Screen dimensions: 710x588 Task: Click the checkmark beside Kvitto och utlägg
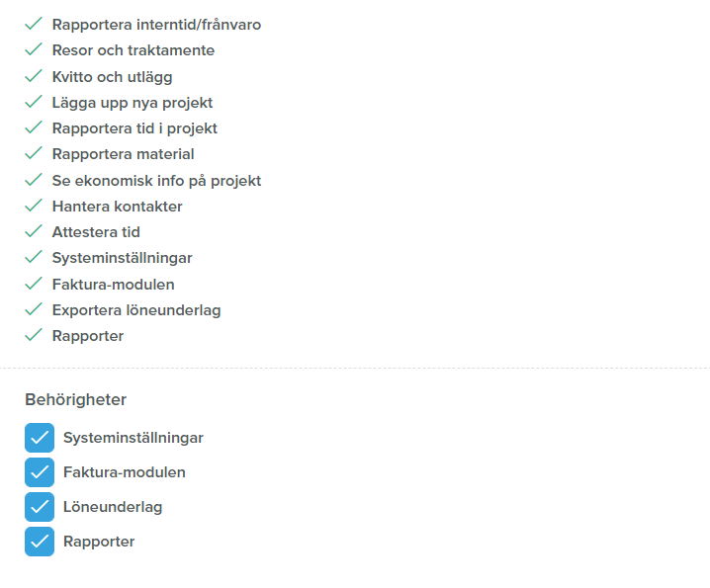pyautogui.click(x=34, y=76)
